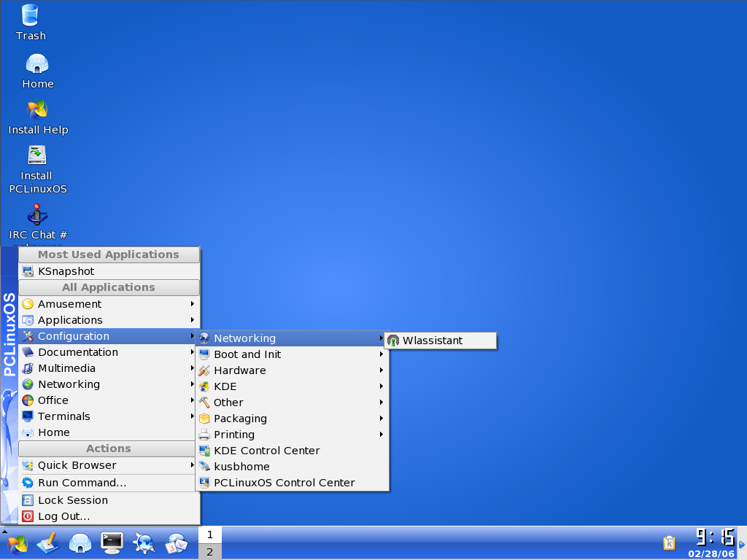Launch the pencil-and-paper editor icon in the panel

[x=48, y=544]
